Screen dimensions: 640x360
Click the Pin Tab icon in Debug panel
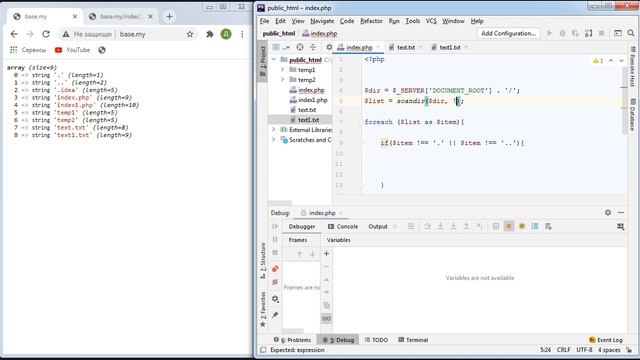tap(275, 315)
